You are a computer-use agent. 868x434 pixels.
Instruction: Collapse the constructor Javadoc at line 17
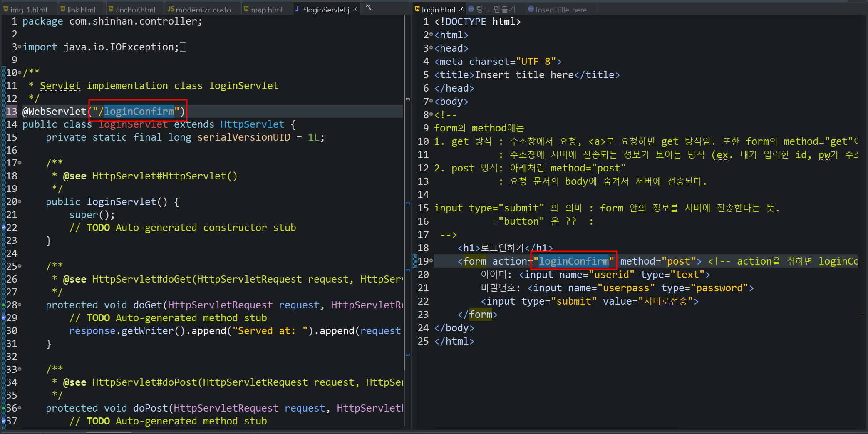20,163
